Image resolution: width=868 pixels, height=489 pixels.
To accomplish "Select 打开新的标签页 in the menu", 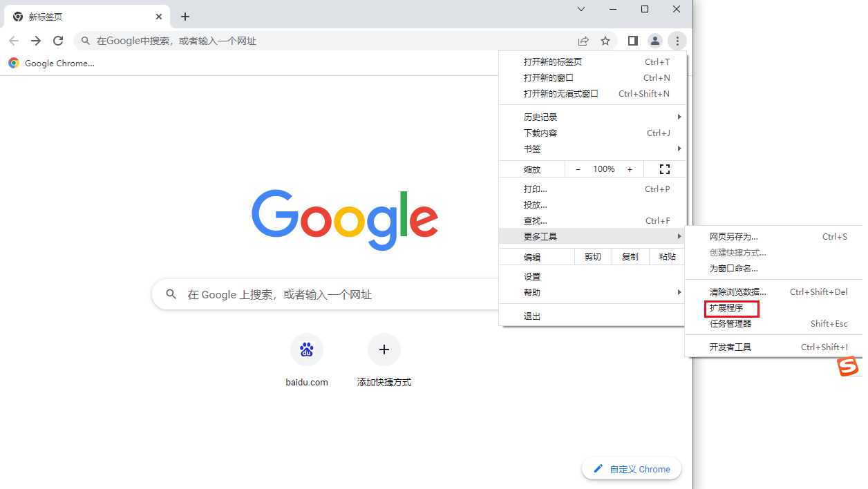I will 593,61.
